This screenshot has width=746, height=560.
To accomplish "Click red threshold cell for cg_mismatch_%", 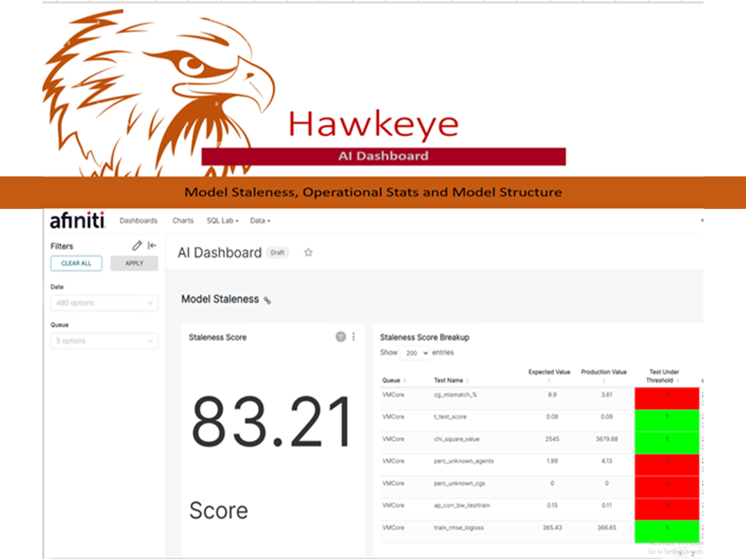I will coord(667,398).
